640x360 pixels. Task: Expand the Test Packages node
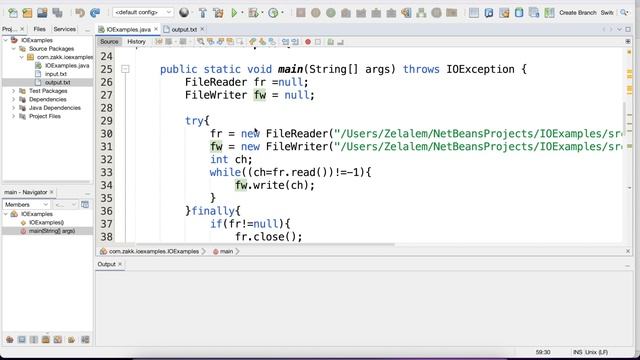pos(13,91)
